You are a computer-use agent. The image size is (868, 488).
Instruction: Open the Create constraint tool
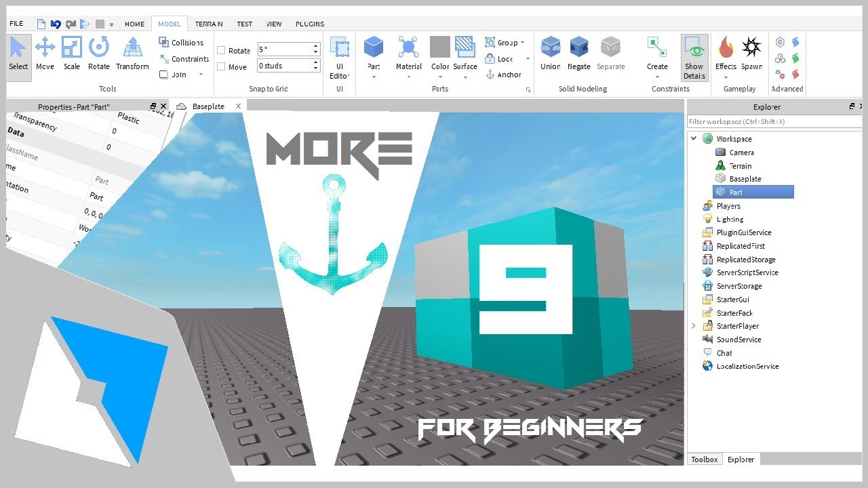point(657,54)
